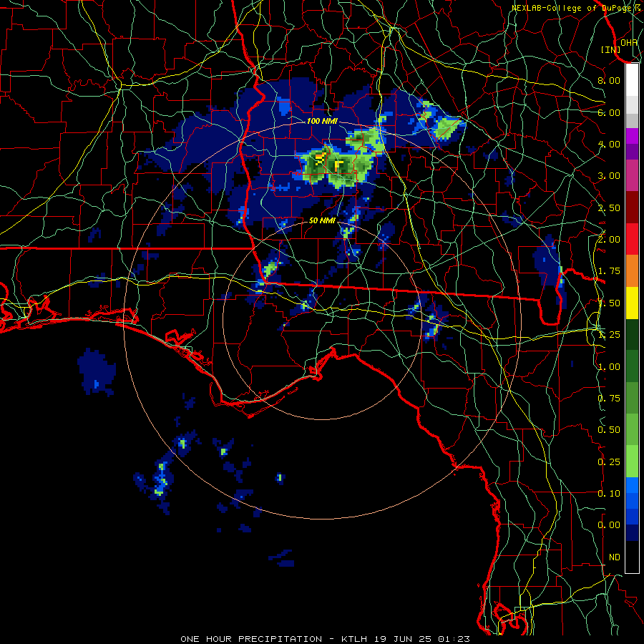Click the black ND swatch at legend bottom
This screenshot has width=644, height=644.
632,557
